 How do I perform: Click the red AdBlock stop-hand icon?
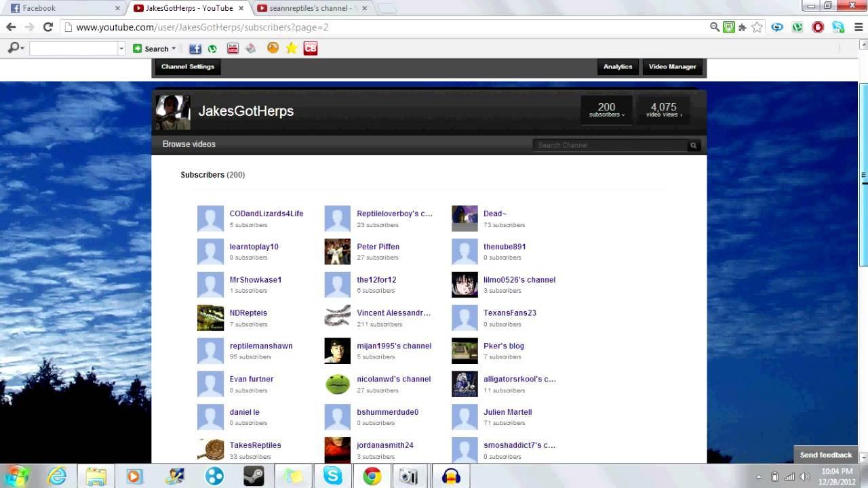coord(818,27)
